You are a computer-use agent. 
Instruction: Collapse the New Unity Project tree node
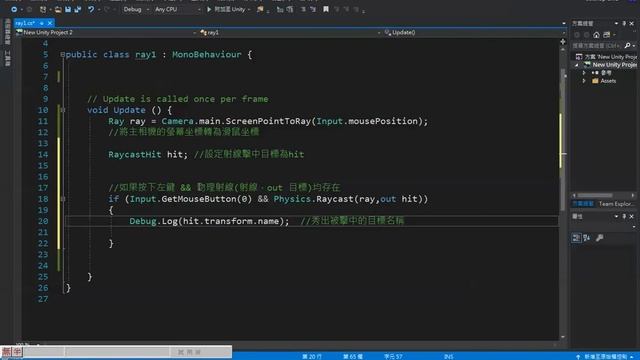coord(577,65)
